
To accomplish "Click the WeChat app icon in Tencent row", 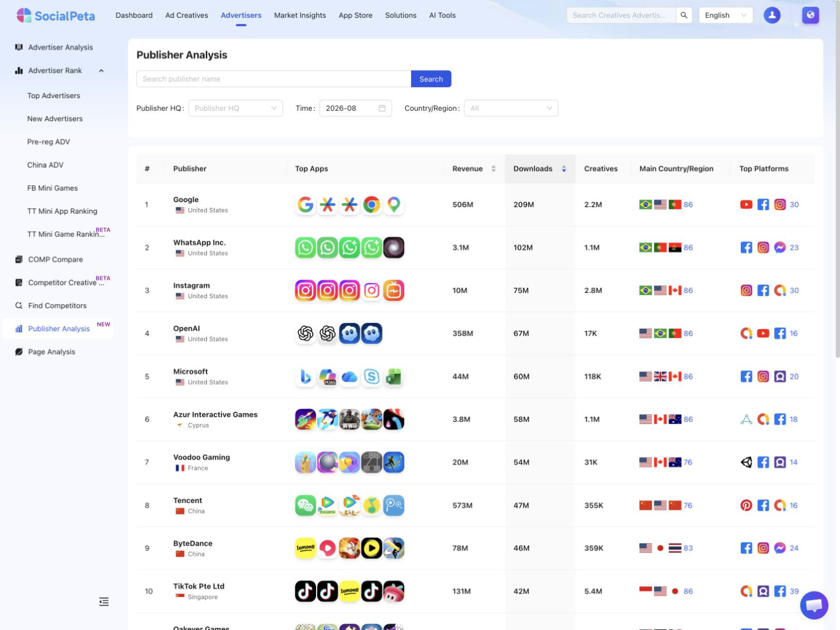I will click(x=306, y=506).
